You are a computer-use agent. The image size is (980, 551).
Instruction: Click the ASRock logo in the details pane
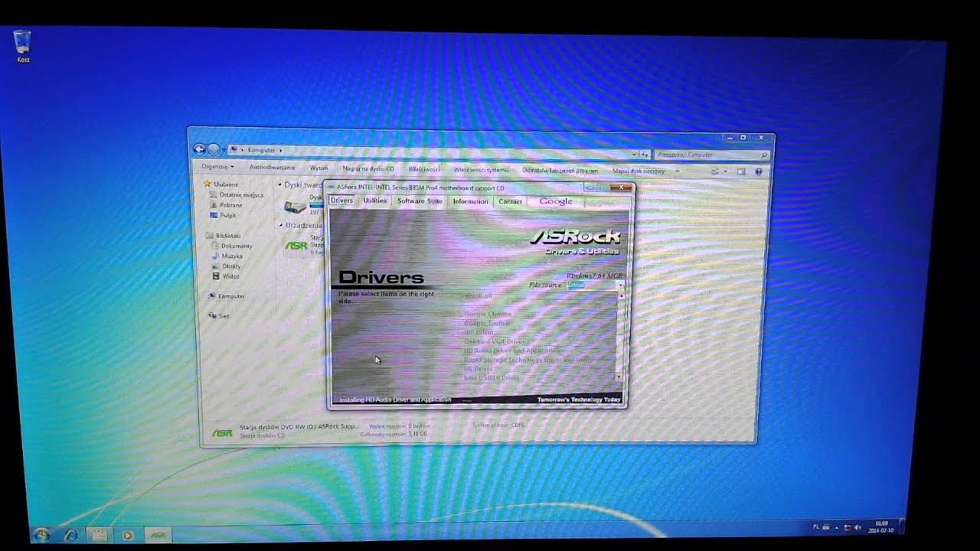(222, 432)
